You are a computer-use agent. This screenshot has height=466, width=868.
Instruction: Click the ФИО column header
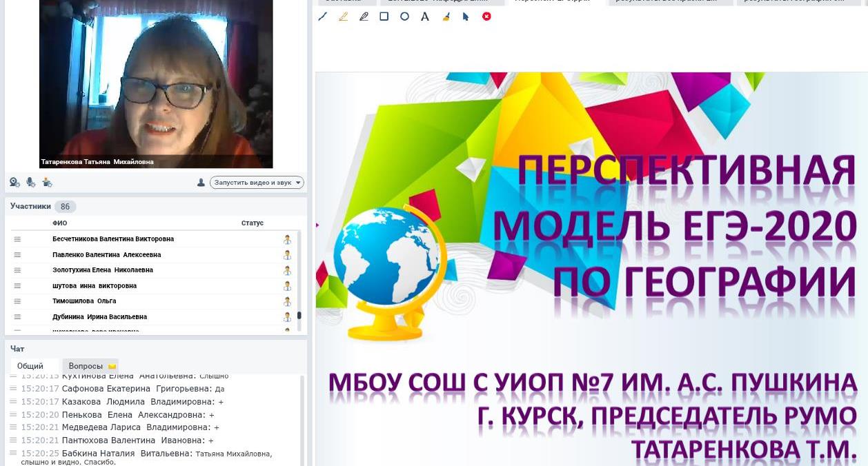[60, 223]
